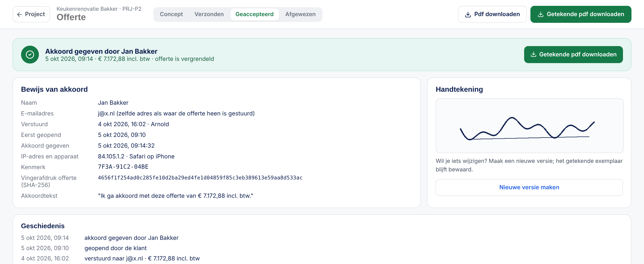644x264 pixels.
Task: Open the Afgewezen tab
Action: tap(300, 14)
